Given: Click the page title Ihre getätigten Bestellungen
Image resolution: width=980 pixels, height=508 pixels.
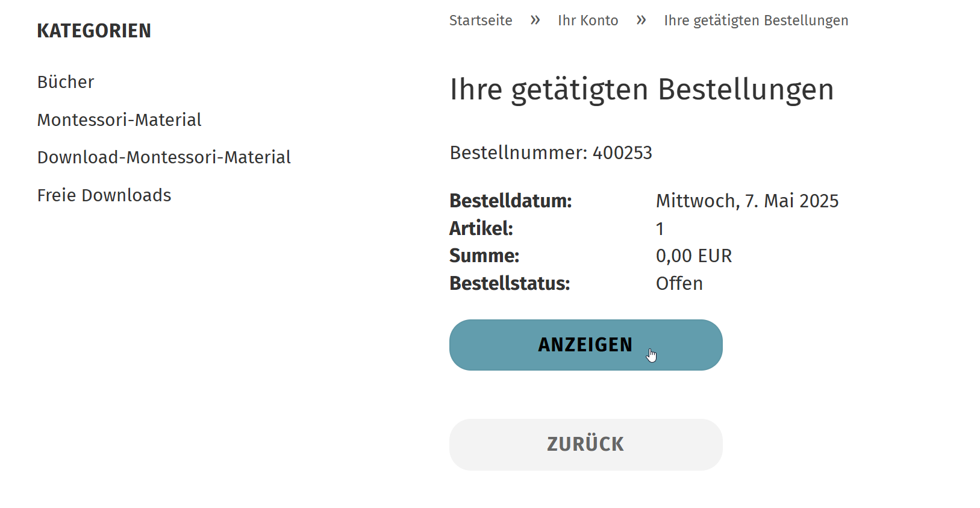Looking at the screenshot, I should click(641, 89).
